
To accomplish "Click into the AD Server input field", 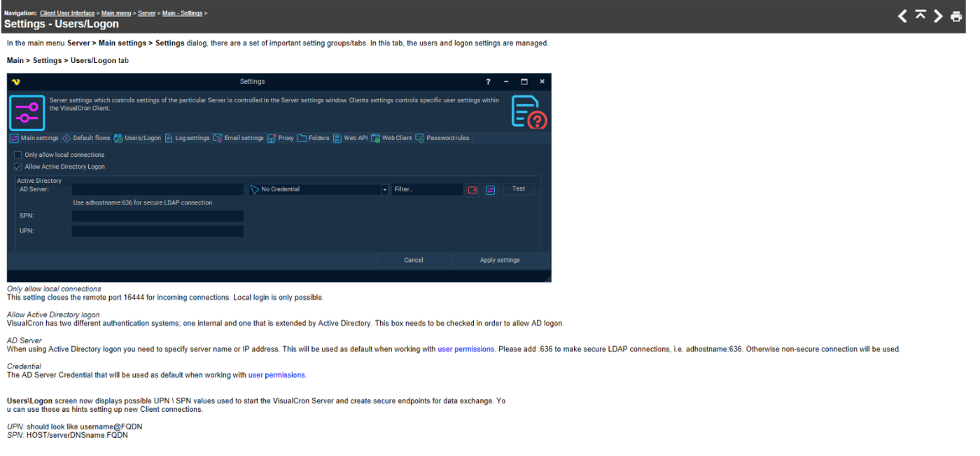I will (157, 190).
